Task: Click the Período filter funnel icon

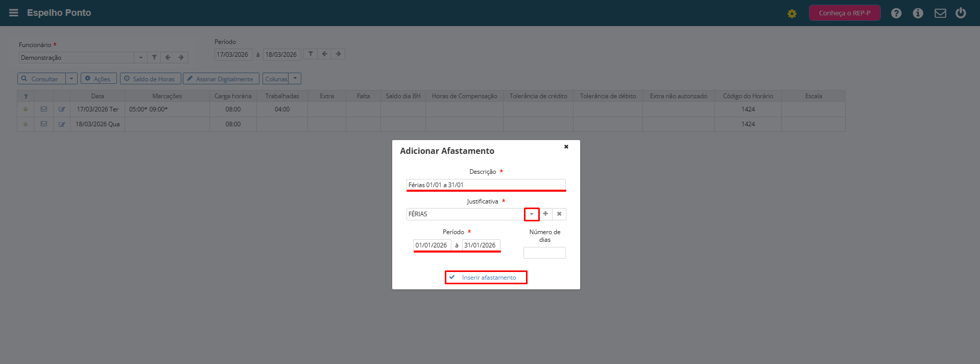Action: click(x=310, y=54)
